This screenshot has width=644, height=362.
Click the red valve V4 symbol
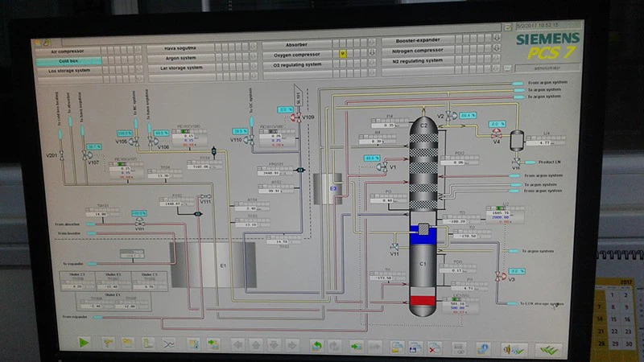click(497, 134)
